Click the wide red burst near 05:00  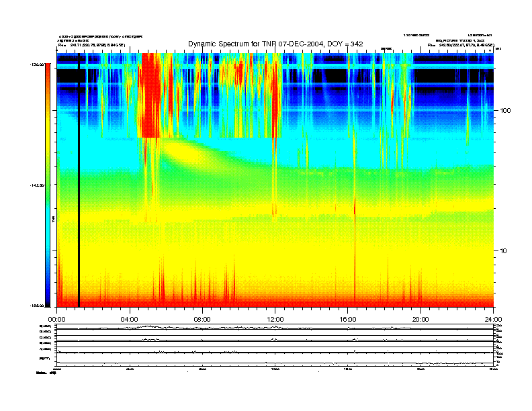(151, 95)
